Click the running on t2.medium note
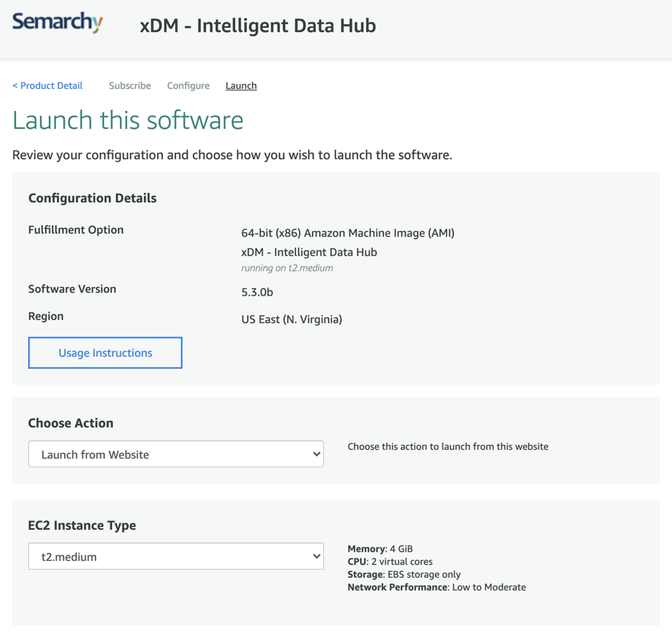The image size is (672, 637). point(286,268)
